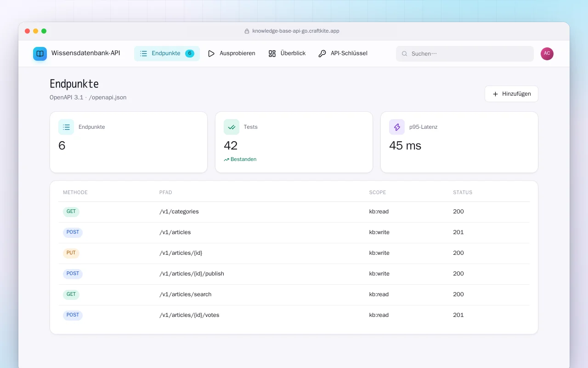Click the GET badge for /v1/categories
The image size is (588, 368).
click(x=71, y=212)
